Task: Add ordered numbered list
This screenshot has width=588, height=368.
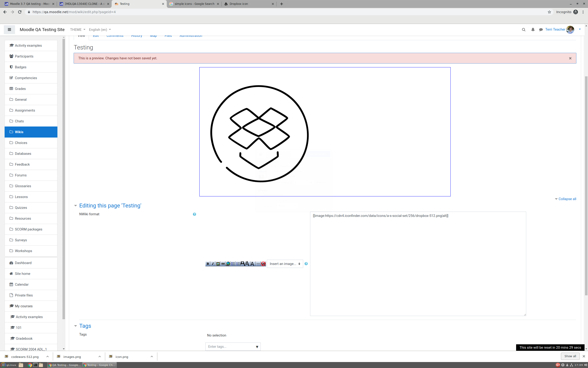Action: (238, 264)
